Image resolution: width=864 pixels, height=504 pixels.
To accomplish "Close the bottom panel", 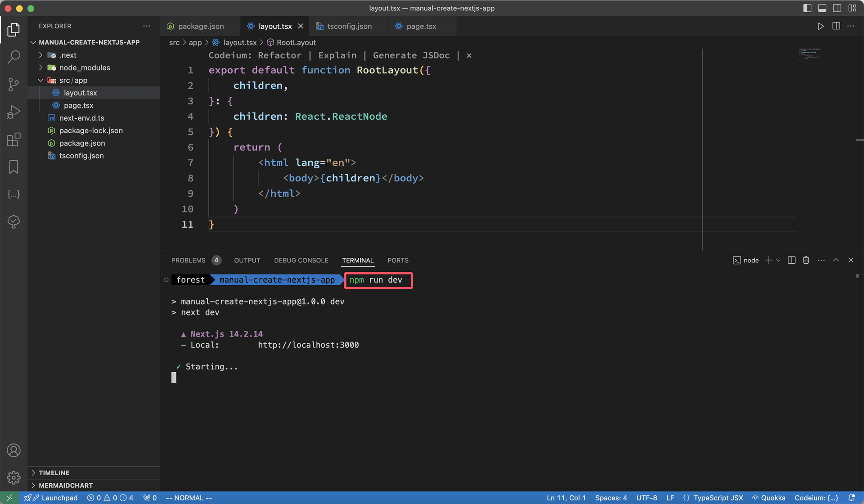I will click(850, 260).
